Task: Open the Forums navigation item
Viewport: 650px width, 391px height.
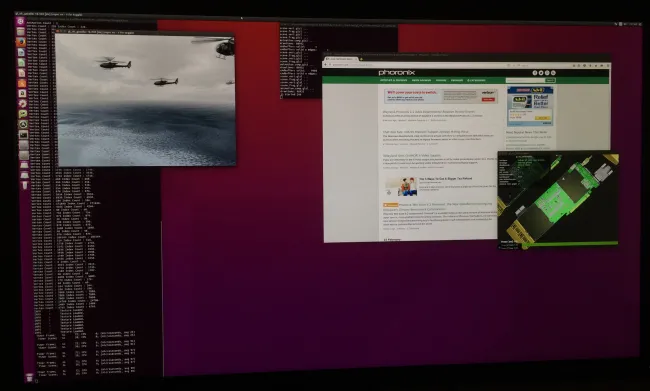Action: (x=441, y=80)
